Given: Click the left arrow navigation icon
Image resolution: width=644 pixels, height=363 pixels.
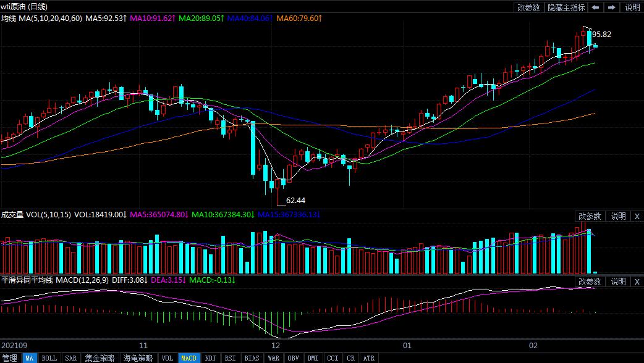Looking at the screenshot, I should tap(596, 7).
